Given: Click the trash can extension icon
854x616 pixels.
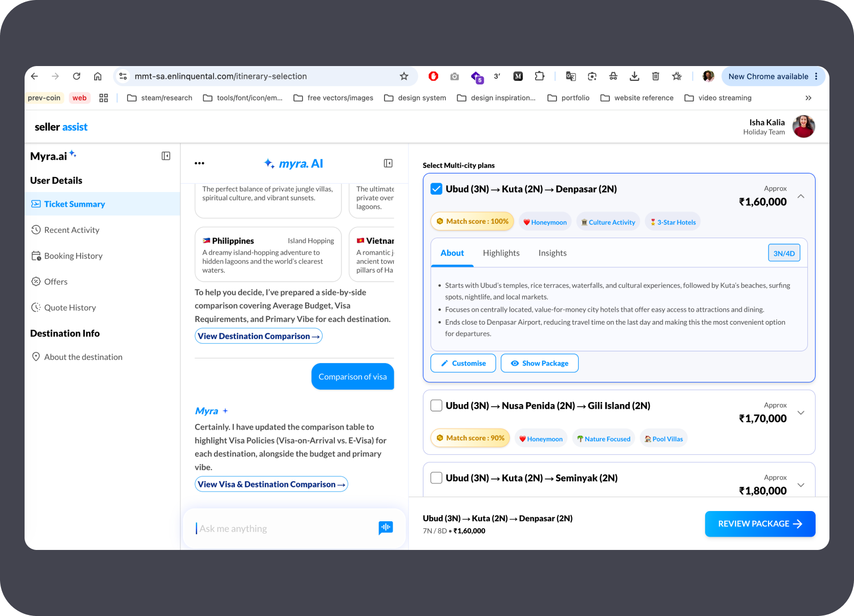Looking at the screenshot, I should pyautogui.click(x=655, y=76).
